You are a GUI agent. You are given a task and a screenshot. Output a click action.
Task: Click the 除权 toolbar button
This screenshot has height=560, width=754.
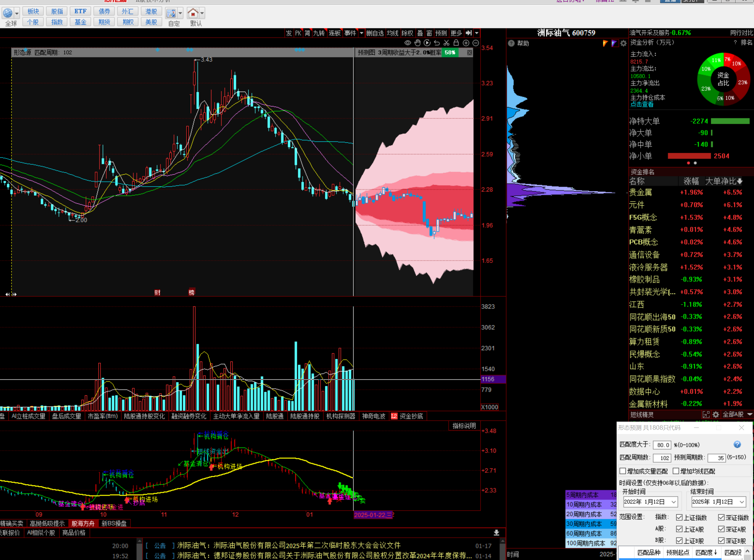407,33
